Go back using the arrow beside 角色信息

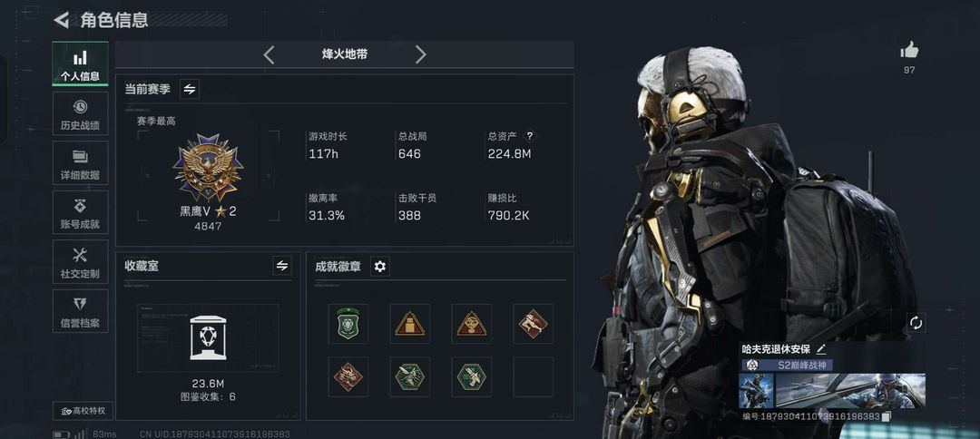point(62,20)
